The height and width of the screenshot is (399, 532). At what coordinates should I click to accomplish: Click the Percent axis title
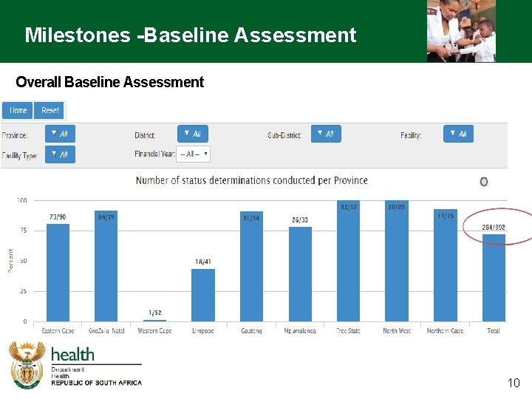[x=10, y=261]
